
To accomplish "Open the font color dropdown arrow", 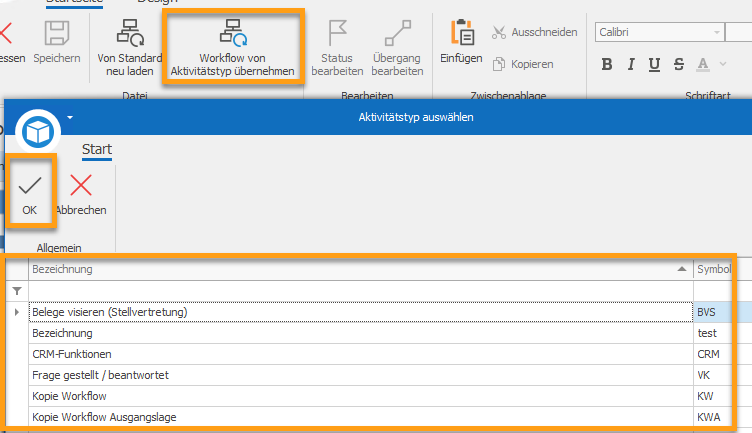I will coord(723,64).
